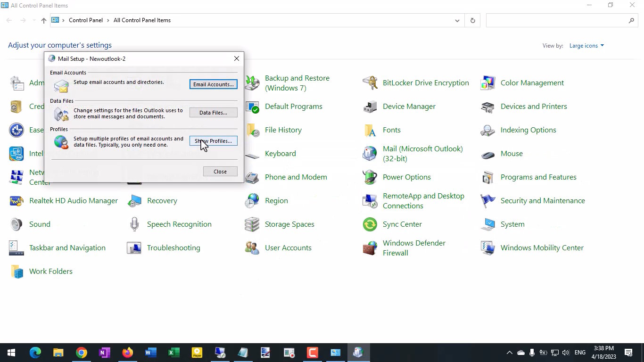Open Sound speaker icon
Viewport: 644px width, 362px height.
pyautogui.click(x=17, y=224)
